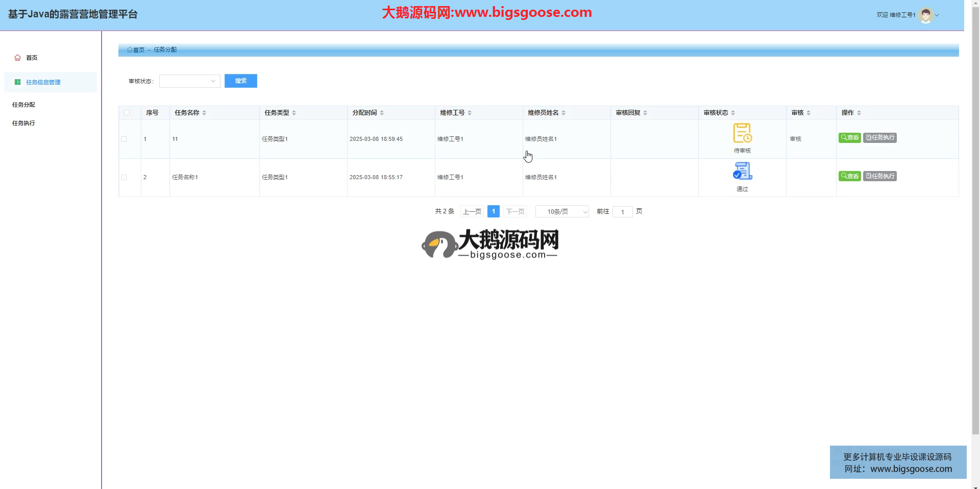
Task: Click the blue 搜索 button
Action: 240,81
